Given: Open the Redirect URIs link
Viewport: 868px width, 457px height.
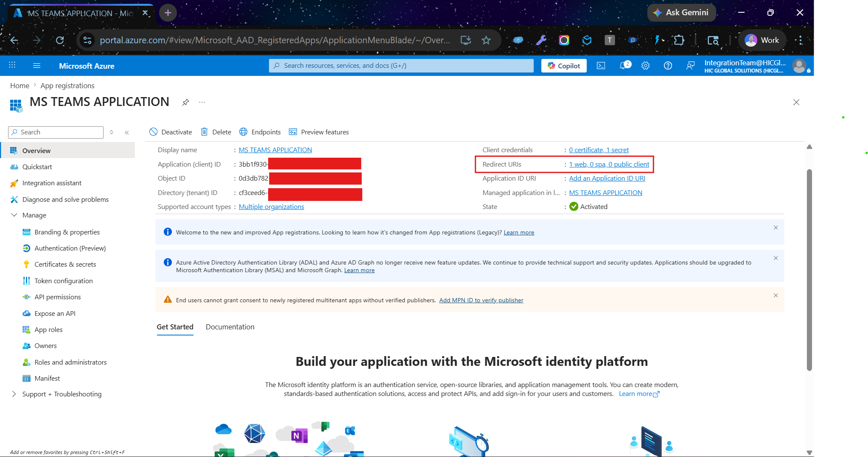Looking at the screenshot, I should pos(609,164).
